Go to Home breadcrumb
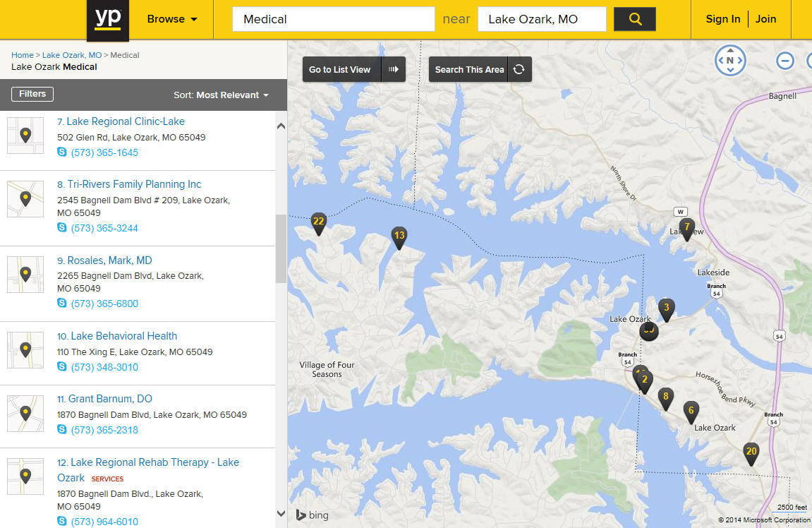The width and height of the screenshot is (812, 528). [x=23, y=55]
